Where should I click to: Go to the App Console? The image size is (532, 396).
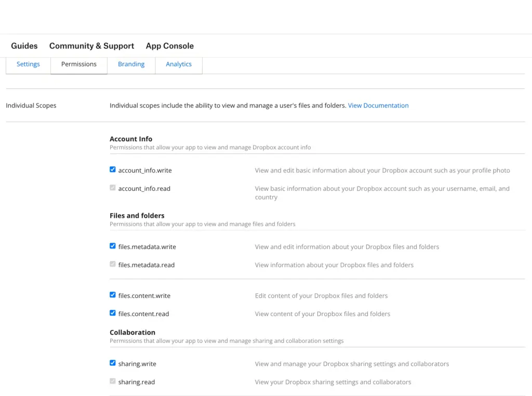pos(169,46)
